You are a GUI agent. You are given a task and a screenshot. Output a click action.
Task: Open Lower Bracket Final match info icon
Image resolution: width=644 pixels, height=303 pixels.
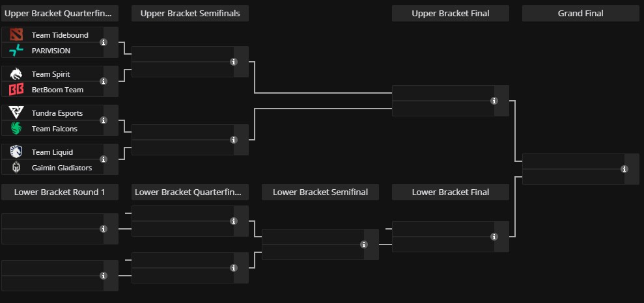coord(494,237)
